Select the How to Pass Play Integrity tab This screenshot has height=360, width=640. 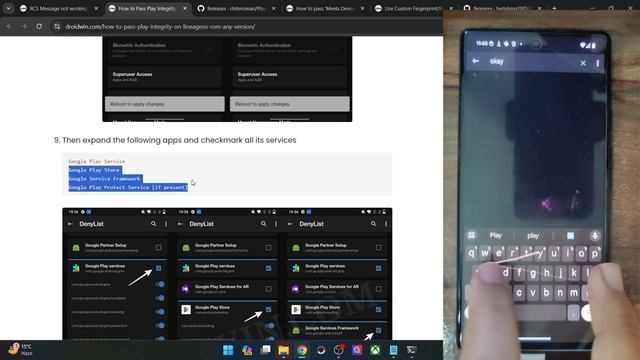pyautogui.click(x=147, y=8)
